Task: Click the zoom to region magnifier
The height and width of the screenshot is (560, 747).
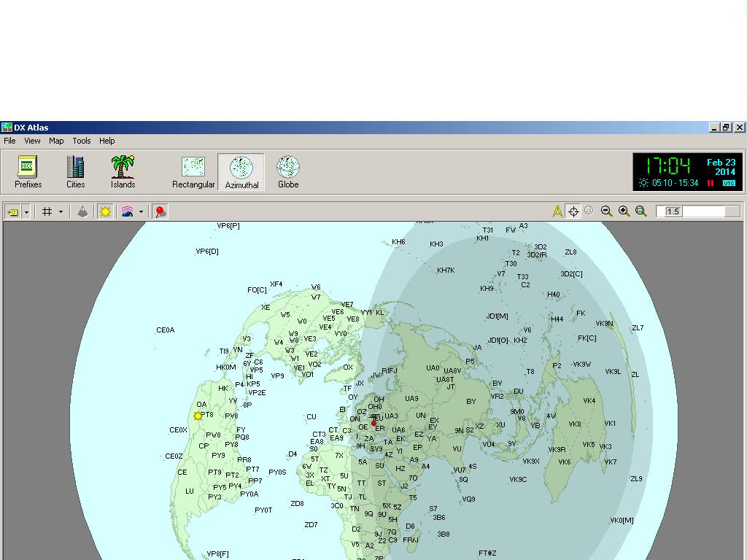Action: pyautogui.click(x=640, y=211)
